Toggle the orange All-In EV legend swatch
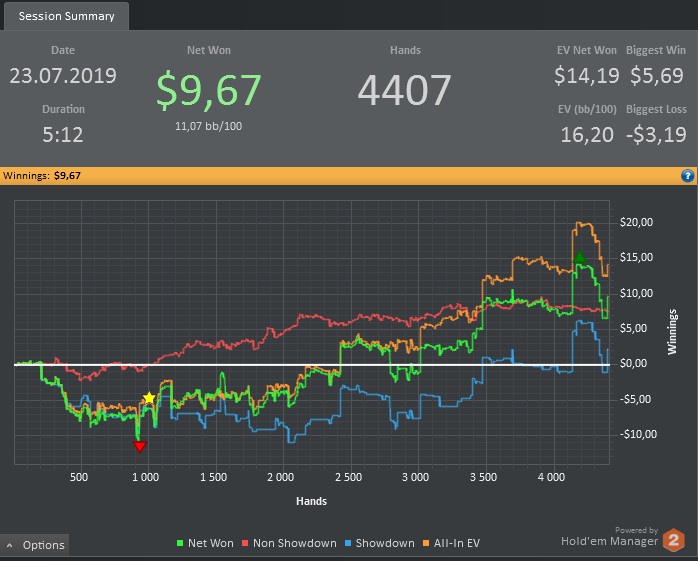Image resolution: width=698 pixels, height=561 pixels. (x=426, y=543)
